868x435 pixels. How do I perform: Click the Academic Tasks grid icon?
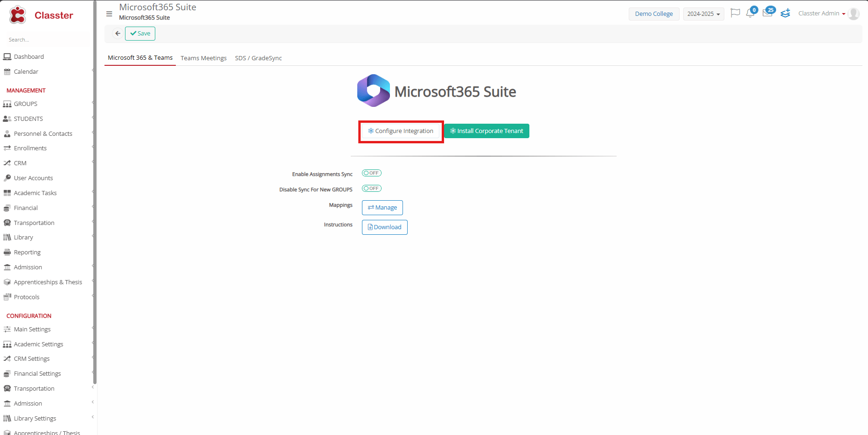point(7,193)
